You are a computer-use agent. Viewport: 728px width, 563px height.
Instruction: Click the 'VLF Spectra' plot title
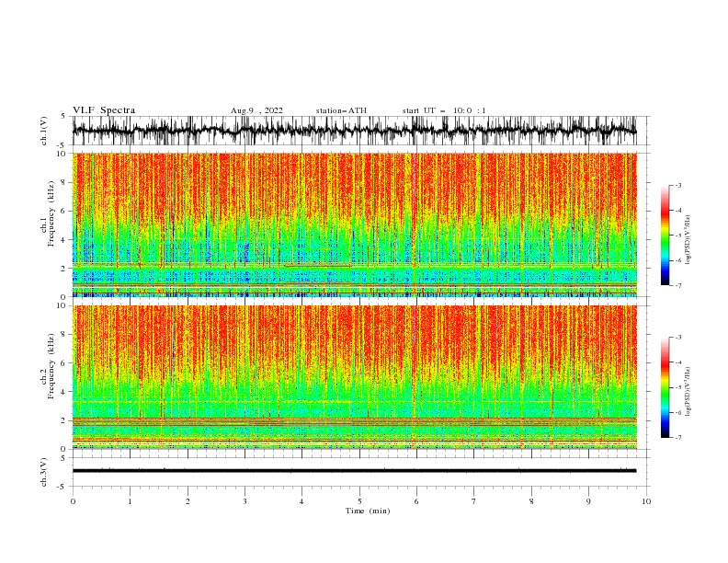pyautogui.click(x=104, y=110)
